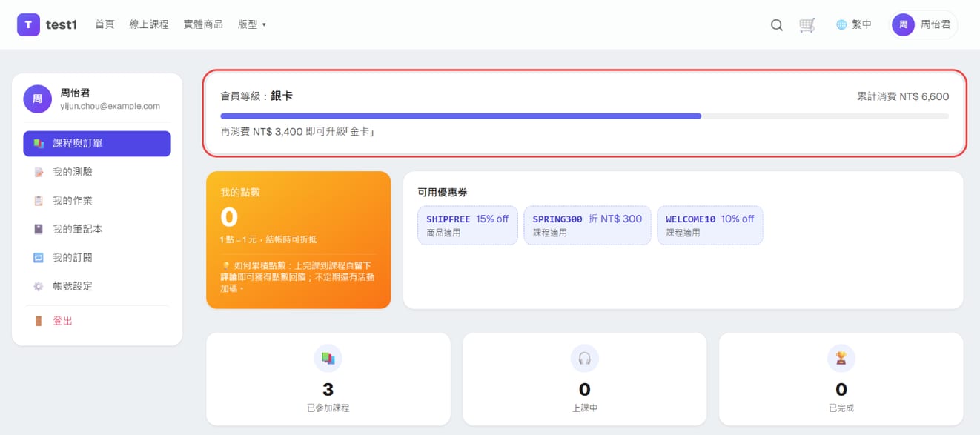The image size is (980, 435).
Task: Open 我的筆記本 from the sidebar
Action: click(x=97, y=229)
